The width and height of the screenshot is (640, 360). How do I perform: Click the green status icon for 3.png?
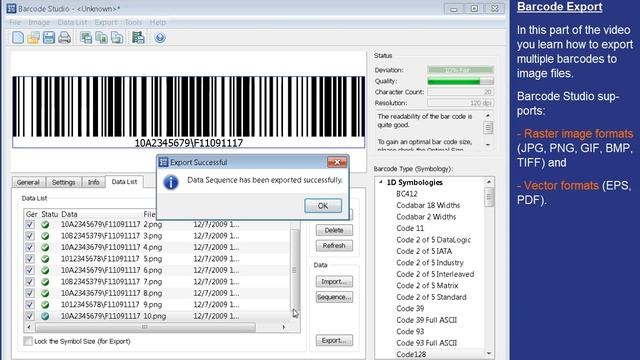[45, 236]
